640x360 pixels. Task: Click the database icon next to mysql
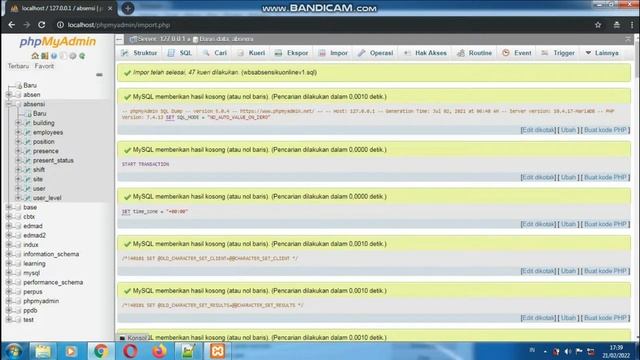coord(18,273)
